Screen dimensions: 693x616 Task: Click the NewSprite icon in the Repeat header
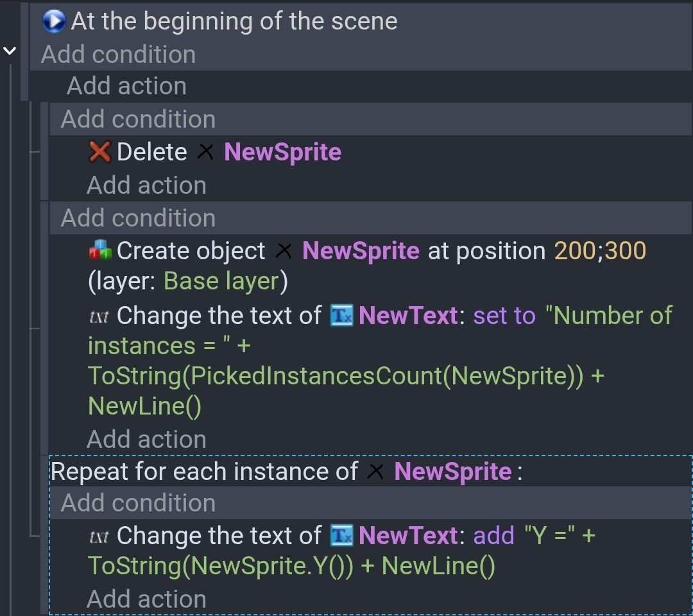(376, 472)
